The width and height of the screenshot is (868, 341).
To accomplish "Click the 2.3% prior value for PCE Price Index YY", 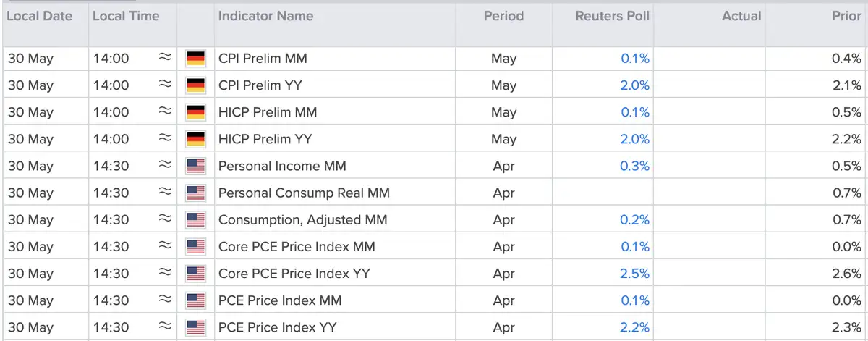I will click(847, 327).
